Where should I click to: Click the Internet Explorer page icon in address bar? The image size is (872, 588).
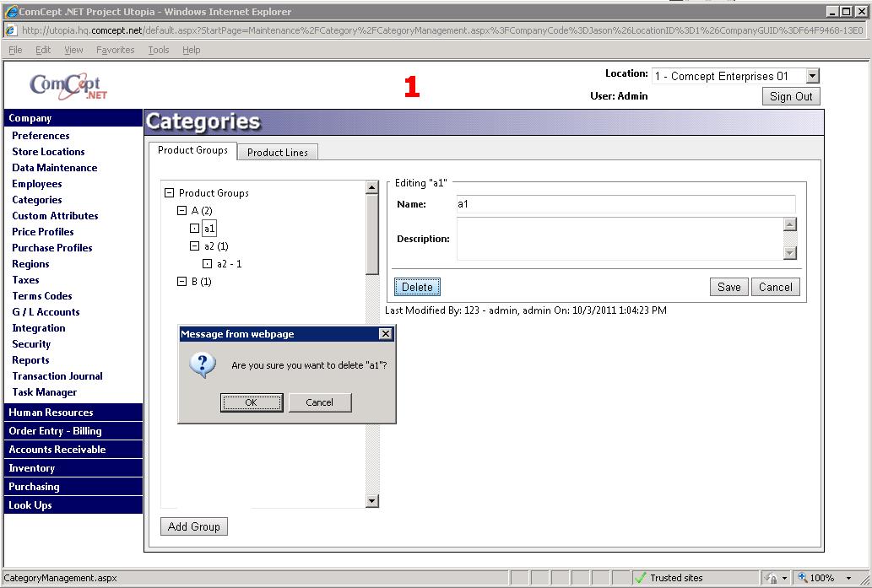click(11, 30)
